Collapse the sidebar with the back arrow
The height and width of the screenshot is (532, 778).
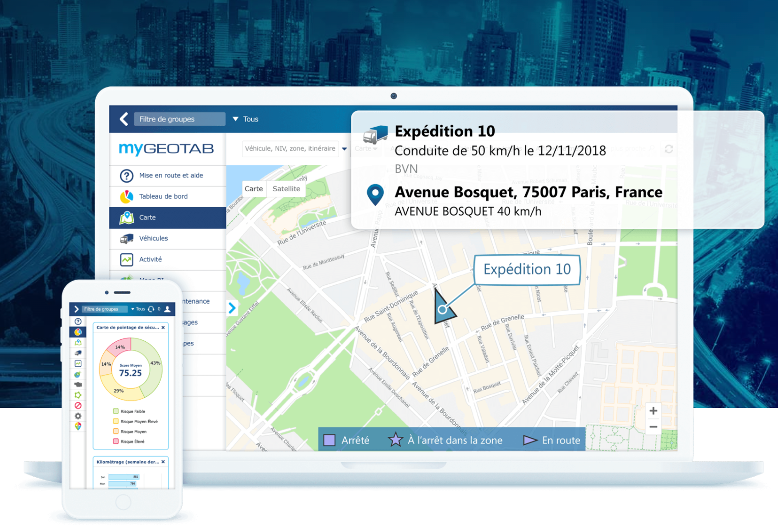point(124,119)
